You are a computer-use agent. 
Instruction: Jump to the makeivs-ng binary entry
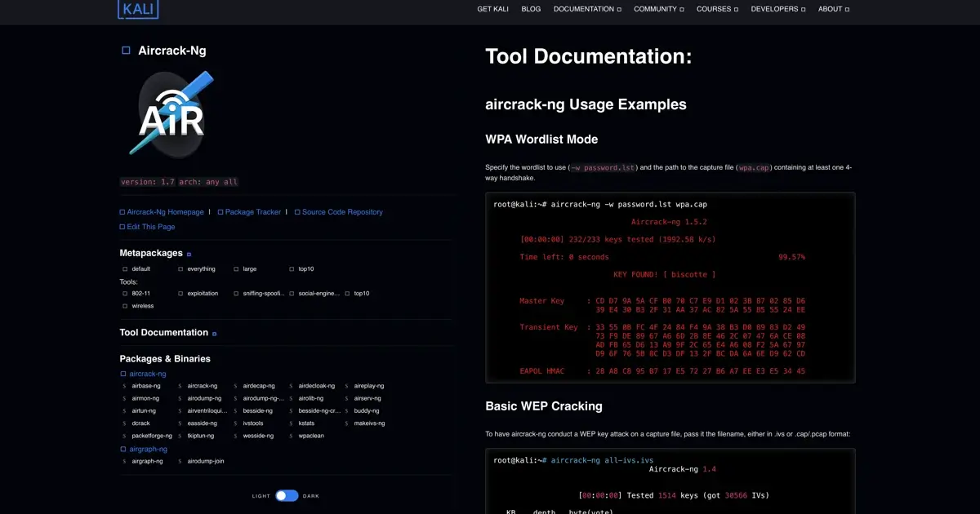(x=369, y=423)
